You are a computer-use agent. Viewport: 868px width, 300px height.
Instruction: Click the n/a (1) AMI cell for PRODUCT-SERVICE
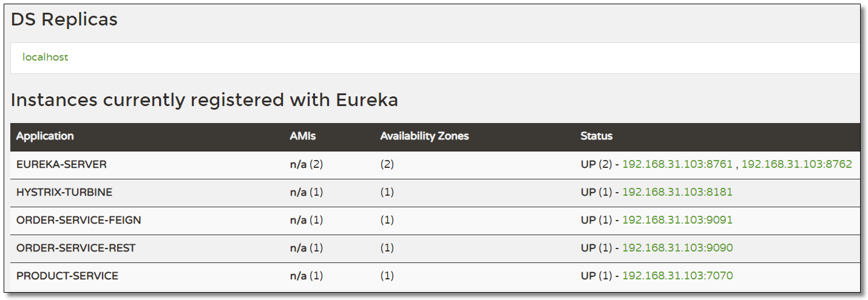pos(307,276)
